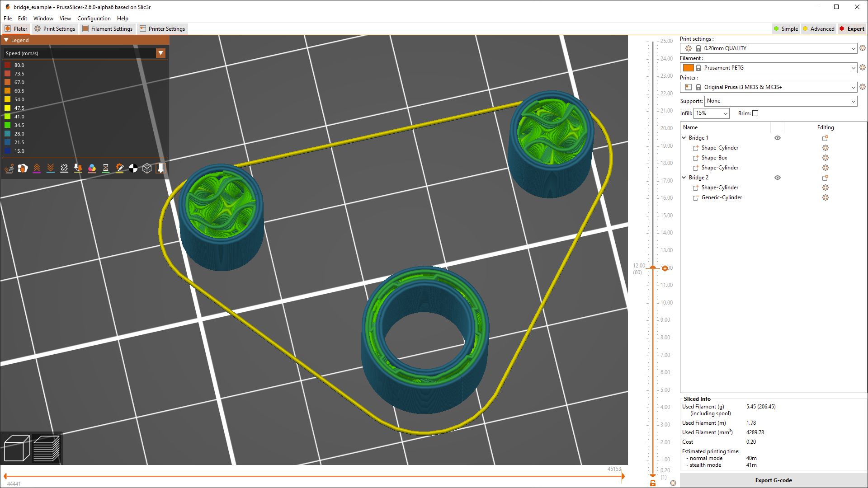Switch to the Printer Settings tab
Viewport: 868px width, 488px height.
(162, 28)
